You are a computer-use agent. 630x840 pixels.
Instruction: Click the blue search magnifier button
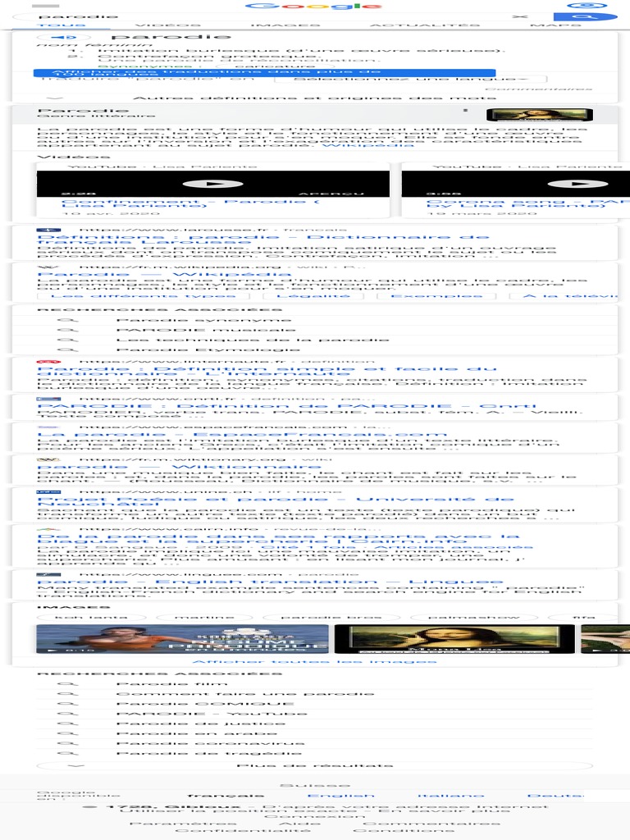[586, 16]
